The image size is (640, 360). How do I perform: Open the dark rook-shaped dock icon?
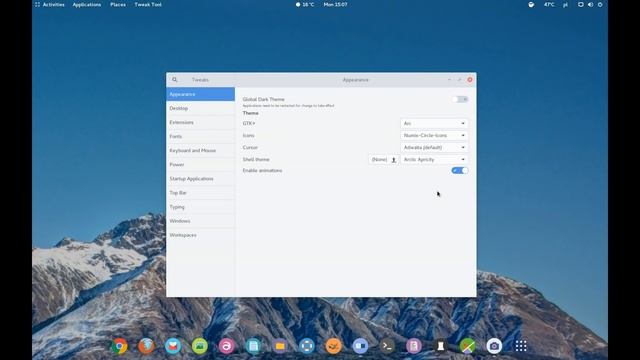[440, 346]
